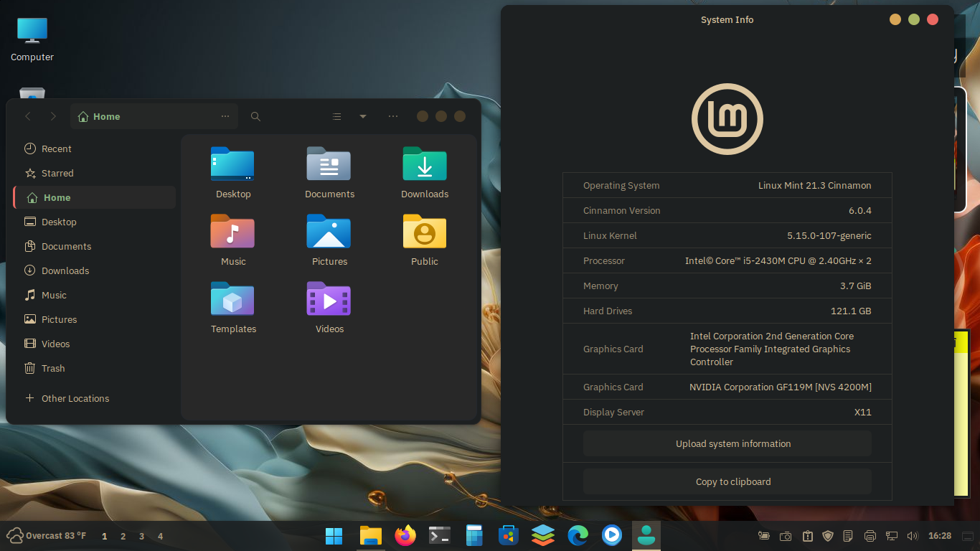Open the stacked layers app in taskbar
This screenshot has width=980, height=551.
(x=543, y=536)
